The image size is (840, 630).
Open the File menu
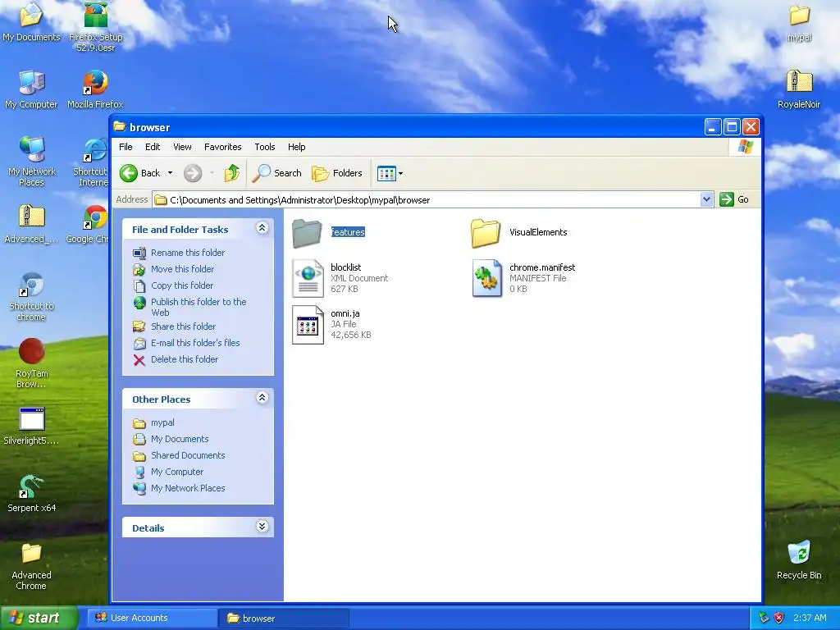[x=126, y=147]
